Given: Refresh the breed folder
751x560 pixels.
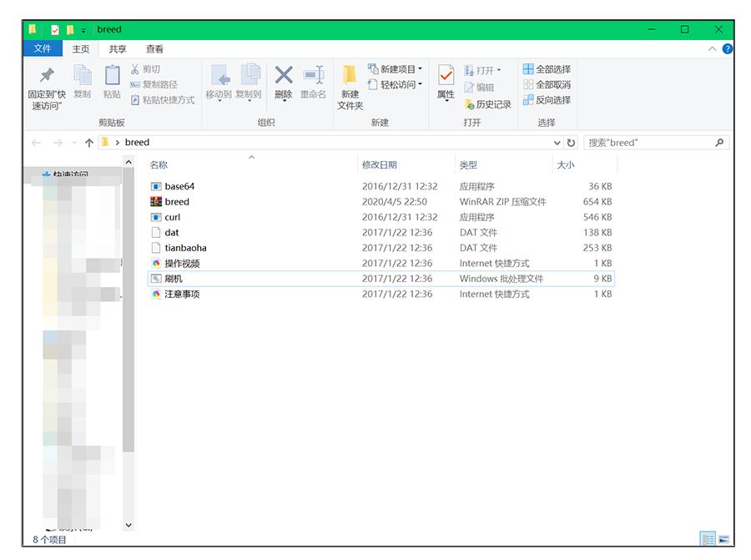Looking at the screenshot, I should (x=571, y=143).
